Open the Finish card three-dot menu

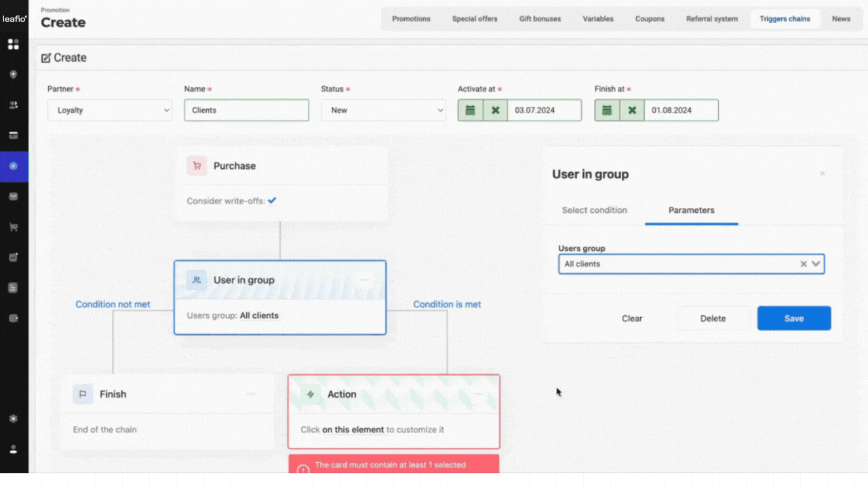tap(251, 394)
